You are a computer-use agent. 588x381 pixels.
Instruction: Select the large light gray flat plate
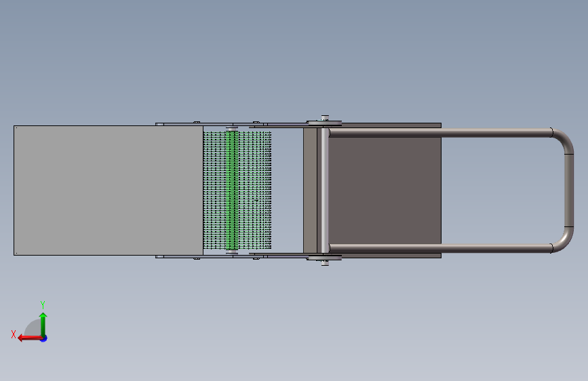[109, 190]
